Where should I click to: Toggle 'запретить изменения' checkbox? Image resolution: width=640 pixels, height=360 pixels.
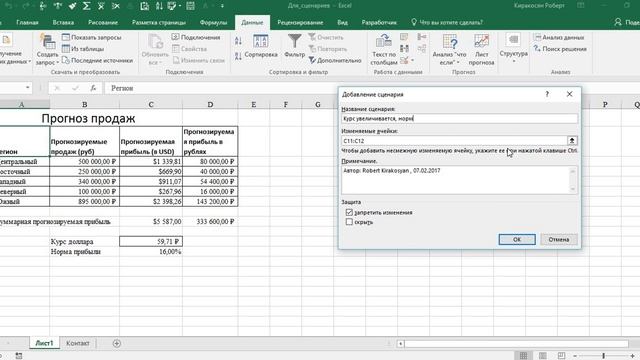[x=349, y=212]
